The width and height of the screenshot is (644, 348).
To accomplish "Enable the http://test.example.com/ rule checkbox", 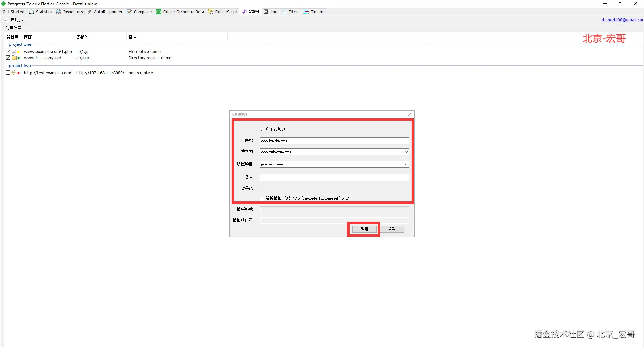I will coord(8,73).
